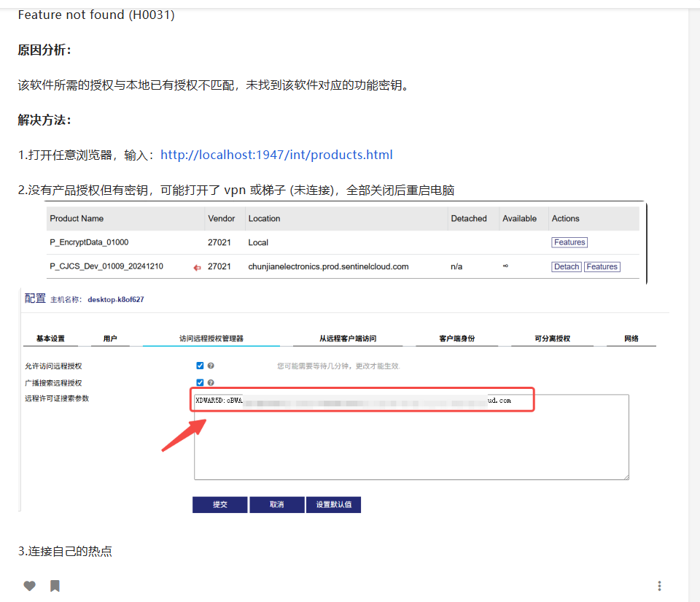Open the 网络 tab
The width and height of the screenshot is (700, 602).
click(631, 339)
